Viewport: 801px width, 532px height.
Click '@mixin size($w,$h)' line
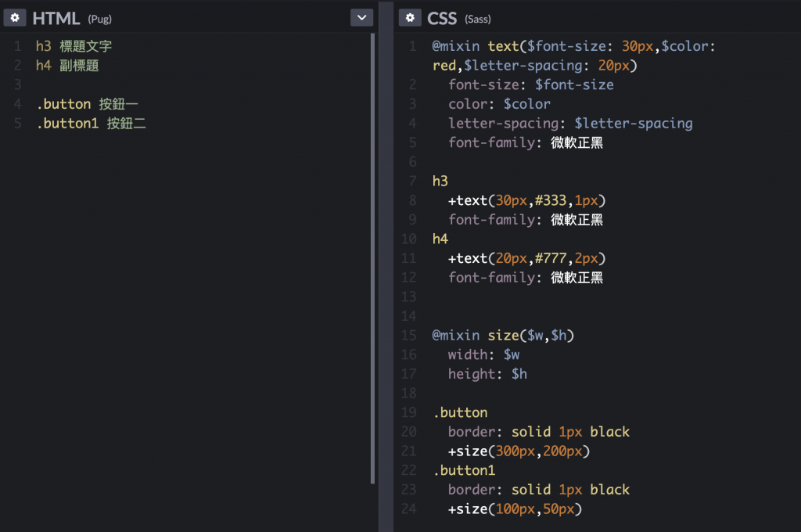click(x=503, y=336)
